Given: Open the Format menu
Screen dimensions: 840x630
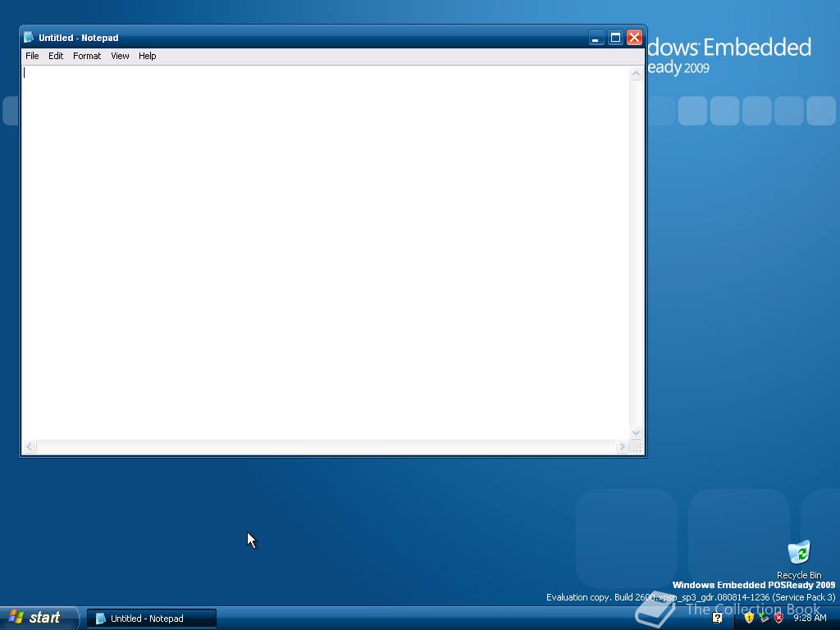Looking at the screenshot, I should 87,56.
